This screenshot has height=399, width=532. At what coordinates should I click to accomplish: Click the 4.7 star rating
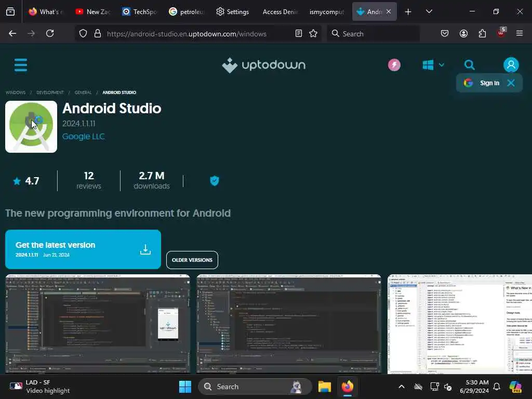(26, 181)
